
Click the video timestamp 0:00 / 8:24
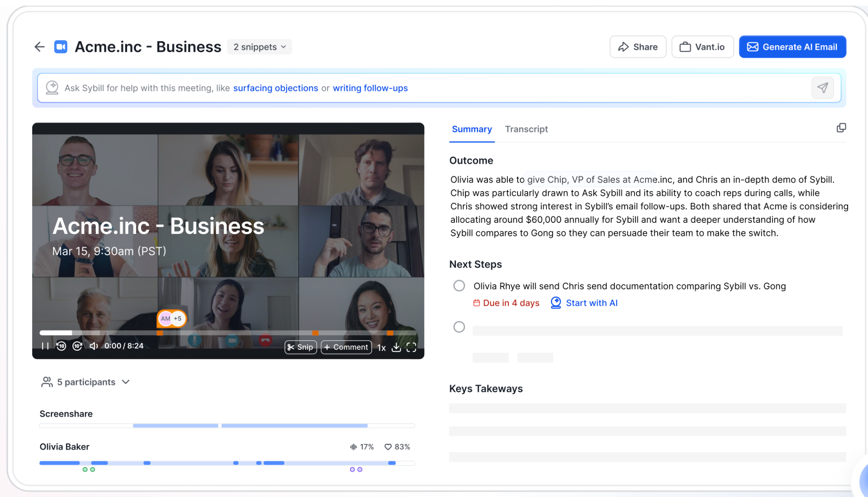(x=124, y=346)
